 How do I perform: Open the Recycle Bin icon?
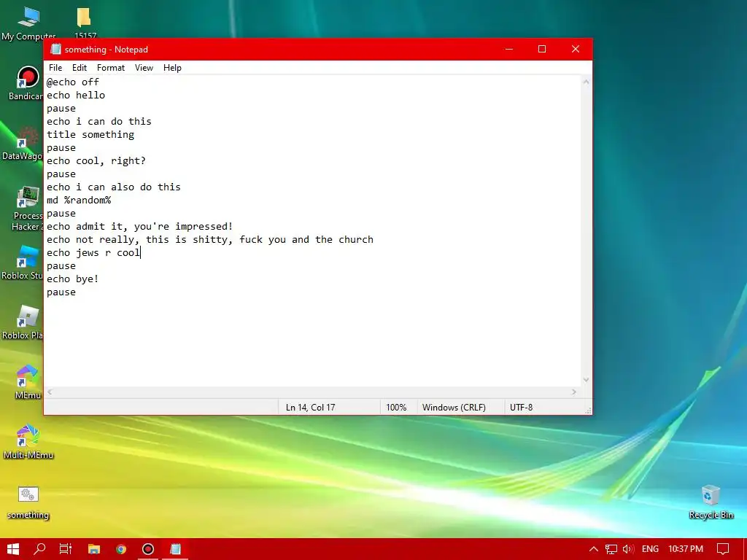[711, 502]
